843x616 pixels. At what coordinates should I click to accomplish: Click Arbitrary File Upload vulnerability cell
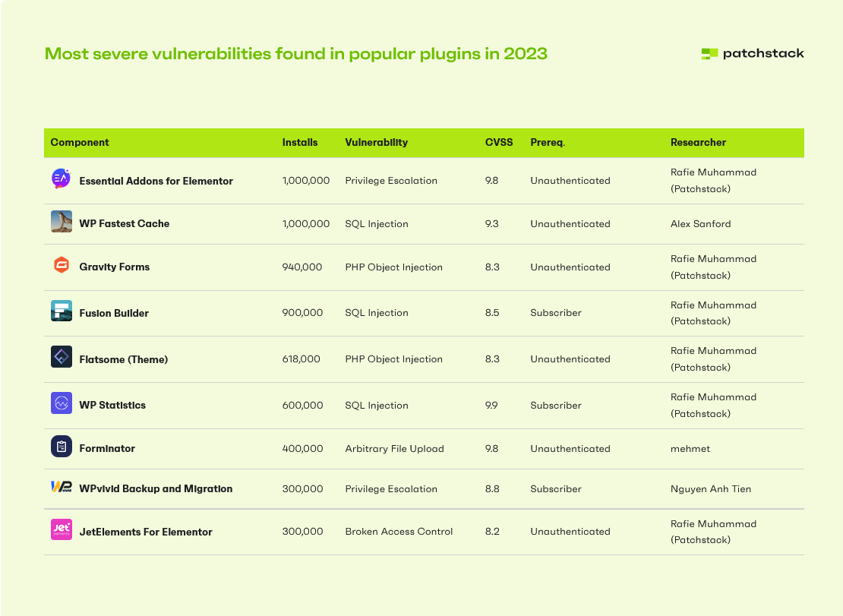click(x=395, y=449)
